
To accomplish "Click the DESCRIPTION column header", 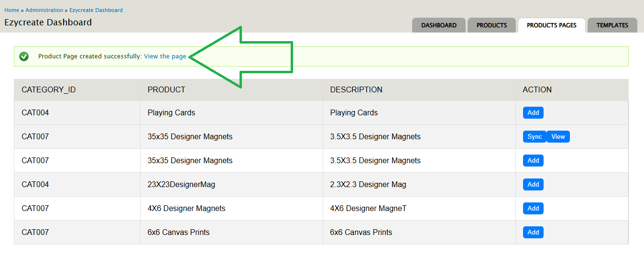I will (356, 90).
